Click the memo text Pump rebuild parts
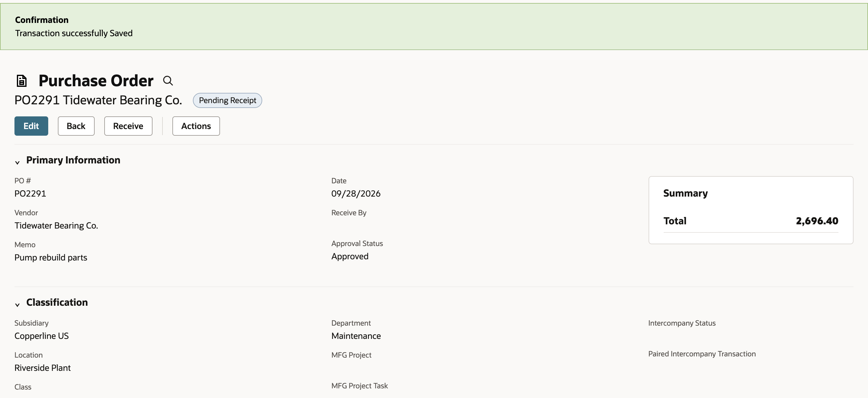 [51, 257]
